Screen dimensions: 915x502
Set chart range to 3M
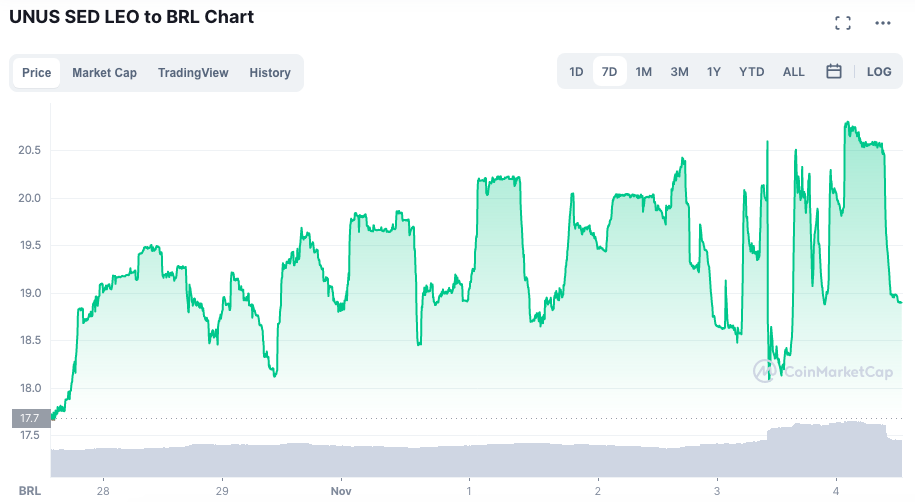click(679, 72)
